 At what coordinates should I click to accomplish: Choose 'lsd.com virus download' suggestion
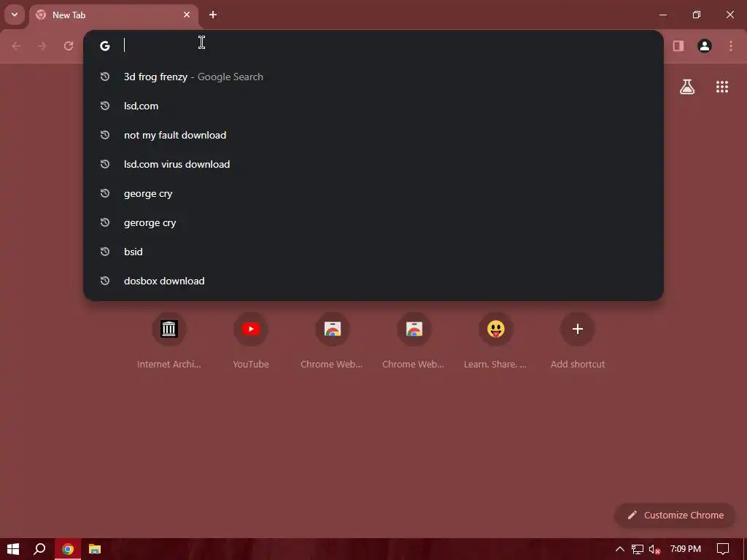tap(373, 164)
